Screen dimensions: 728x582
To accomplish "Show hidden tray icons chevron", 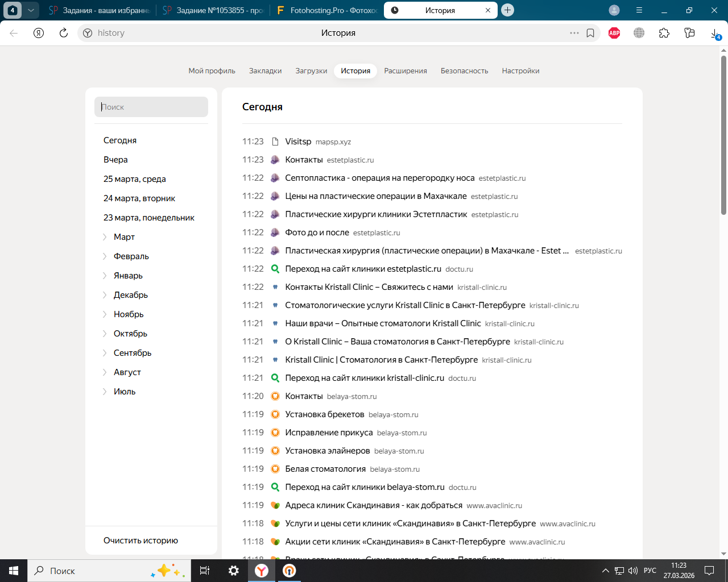I will 605,571.
